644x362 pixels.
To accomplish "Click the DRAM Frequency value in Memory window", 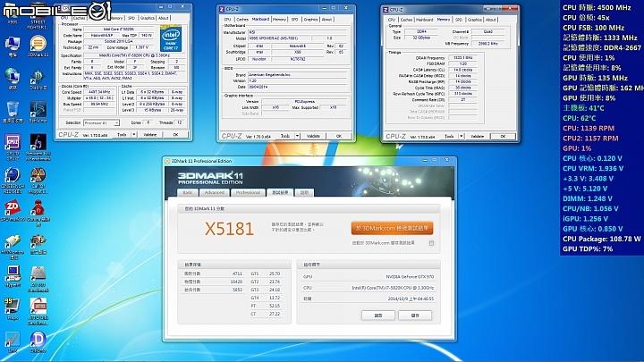I will [463, 58].
